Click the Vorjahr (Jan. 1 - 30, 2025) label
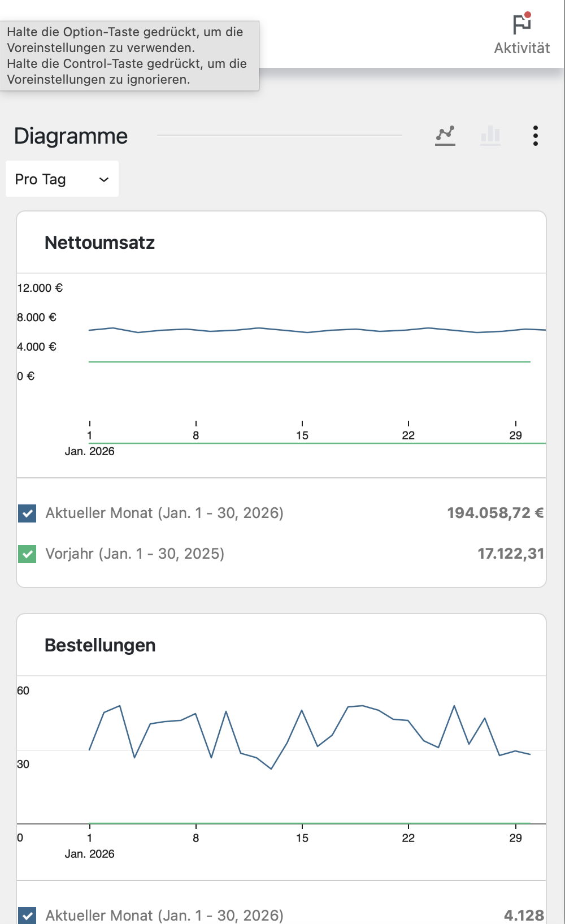565x924 pixels. pyautogui.click(x=135, y=554)
